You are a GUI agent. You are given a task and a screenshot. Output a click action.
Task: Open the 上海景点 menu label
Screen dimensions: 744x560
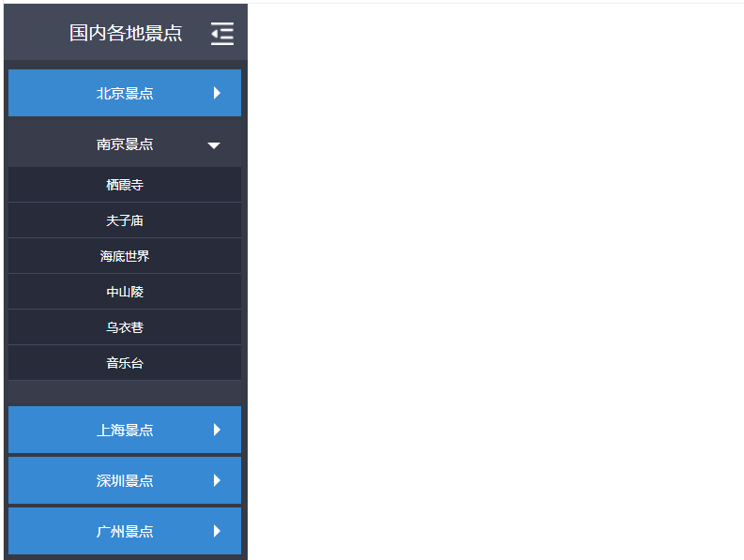(x=125, y=430)
